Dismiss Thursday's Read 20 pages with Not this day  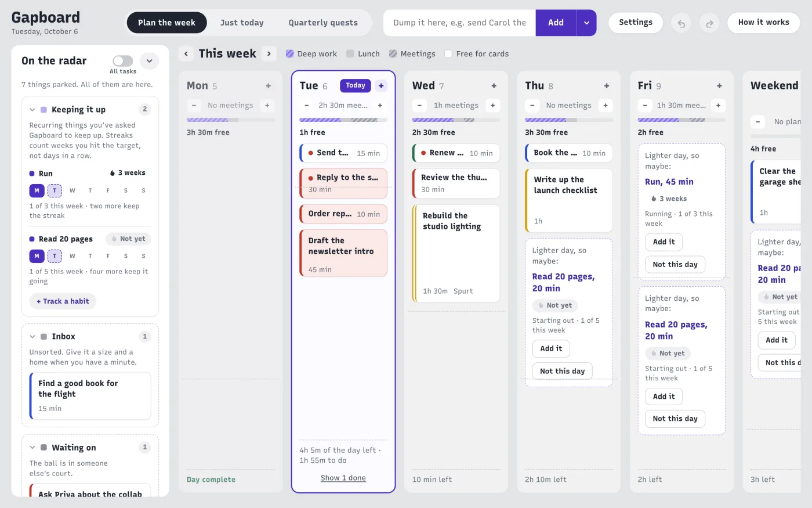pos(563,372)
